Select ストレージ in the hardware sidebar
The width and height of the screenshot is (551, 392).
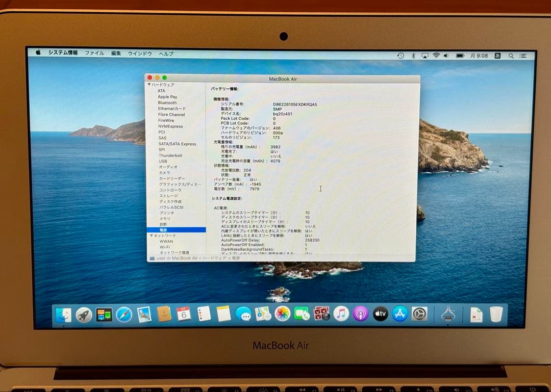(x=167, y=195)
